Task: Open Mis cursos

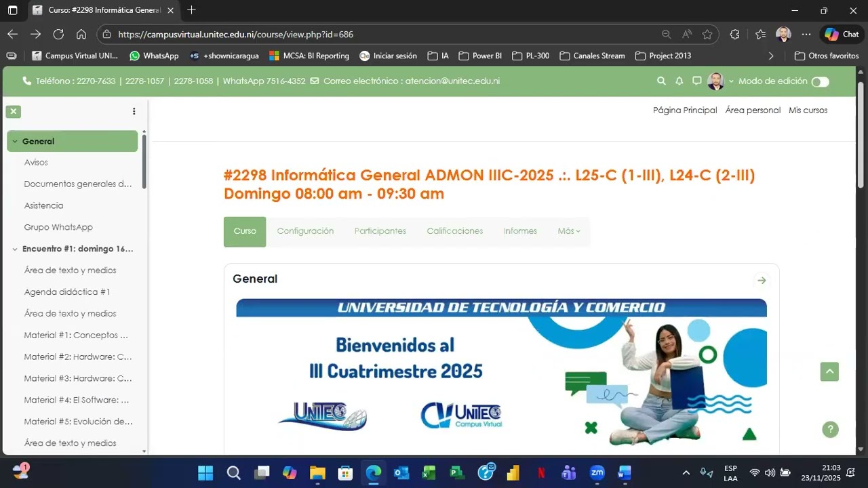Action: click(x=808, y=110)
